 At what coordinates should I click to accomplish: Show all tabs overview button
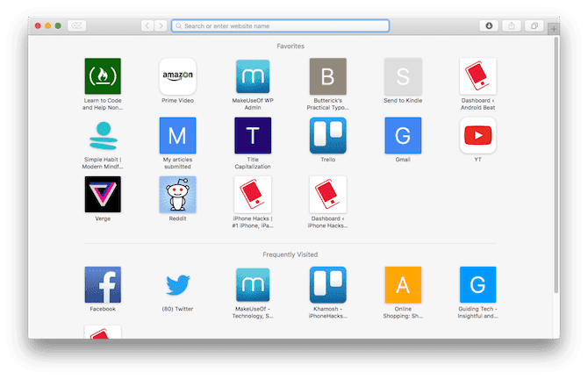[x=534, y=25]
